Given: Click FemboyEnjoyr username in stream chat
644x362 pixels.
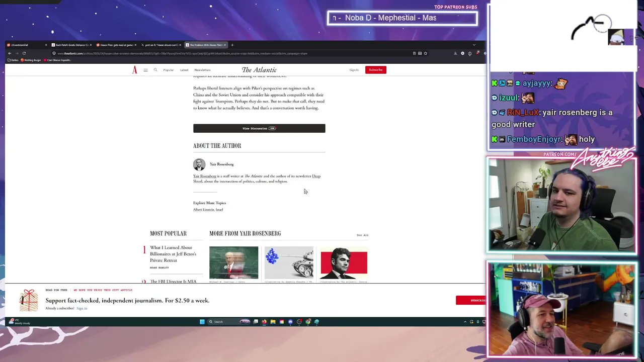Looking at the screenshot, I should (x=534, y=139).
